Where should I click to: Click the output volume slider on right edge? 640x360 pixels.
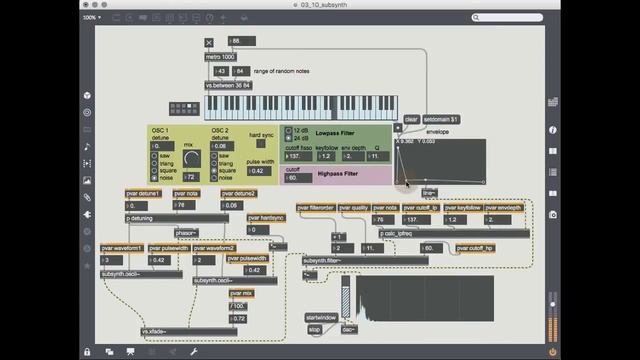553,317
